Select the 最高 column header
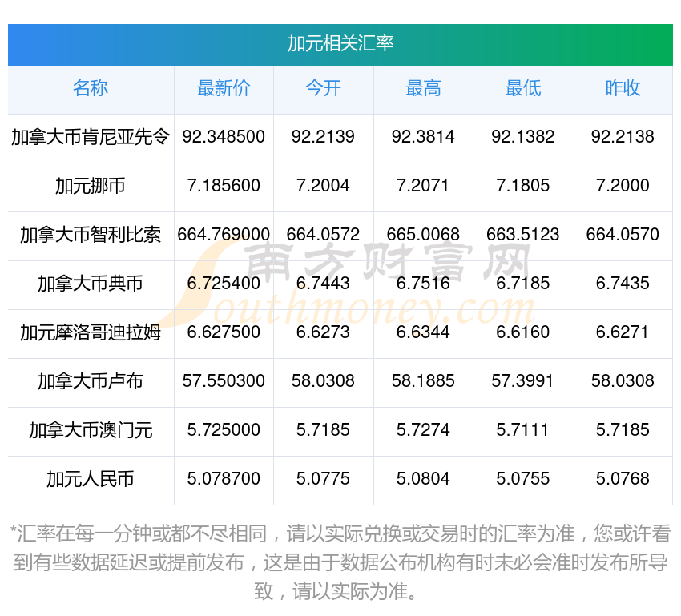The image size is (681, 616). click(x=423, y=88)
